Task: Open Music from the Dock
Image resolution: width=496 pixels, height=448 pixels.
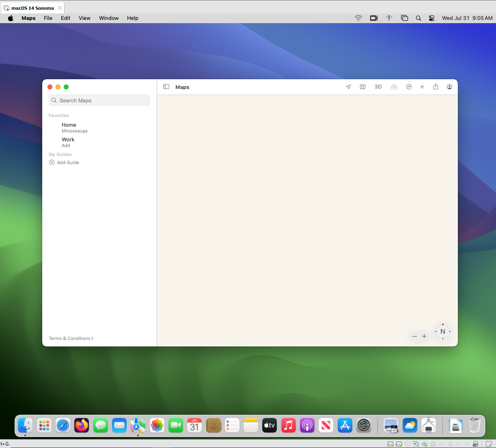Action: coord(289,425)
